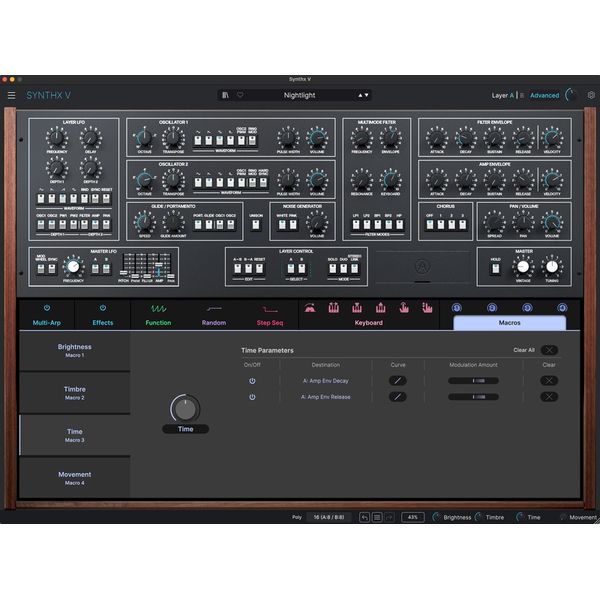Toggle the White noise switch
This screenshot has width=600, height=600.
(x=282, y=225)
